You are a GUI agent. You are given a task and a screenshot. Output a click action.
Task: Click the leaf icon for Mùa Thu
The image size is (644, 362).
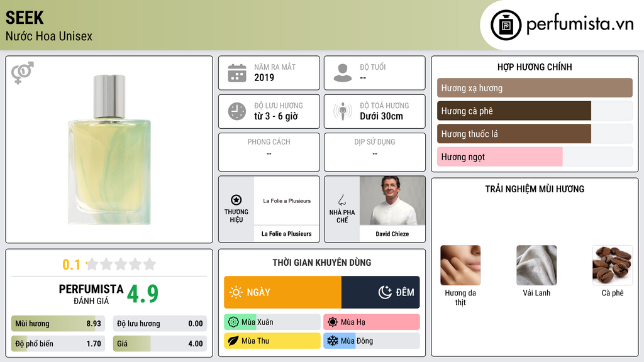click(x=233, y=341)
